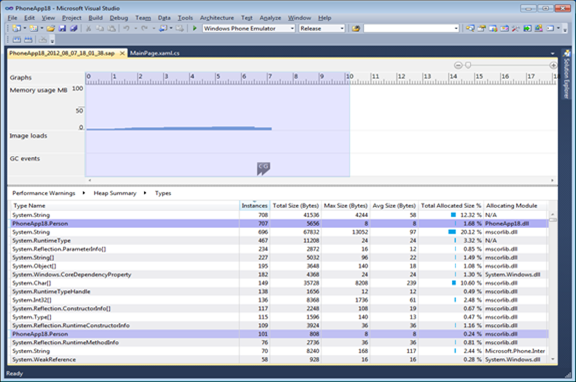Sort by Max Size (Bytes) column header
Image resolution: width=576 pixels, height=382 pixels.
tap(345, 206)
